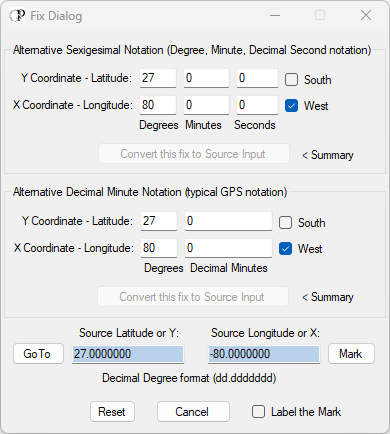This screenshot has height=434, width=390.
Task: Untick West checkbox in Decimal Minute section
Action: pyautogui.click(x=285, y=249)
